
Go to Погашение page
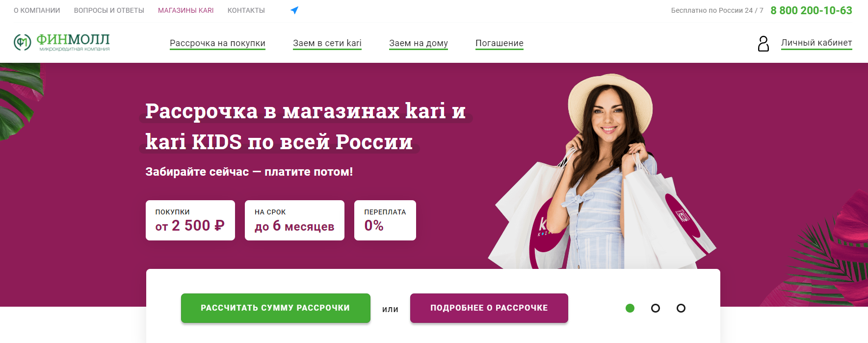pyautogui.click(x=500, y=43)
